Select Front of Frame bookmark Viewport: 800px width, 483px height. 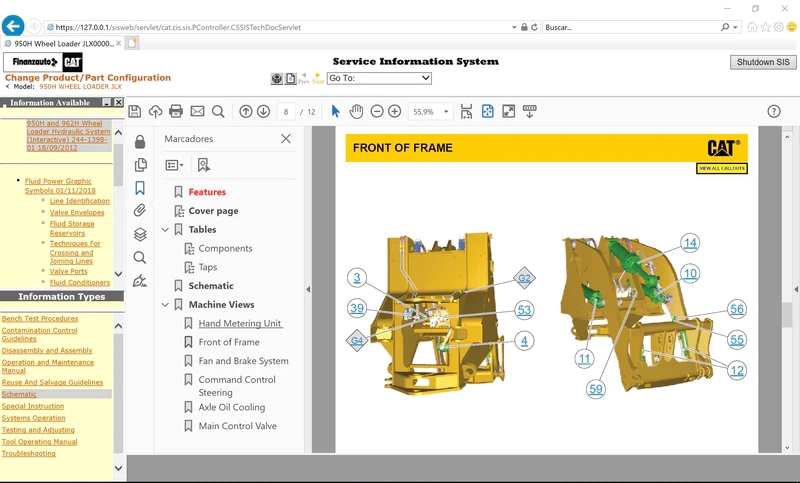click(x=229, y=342)
